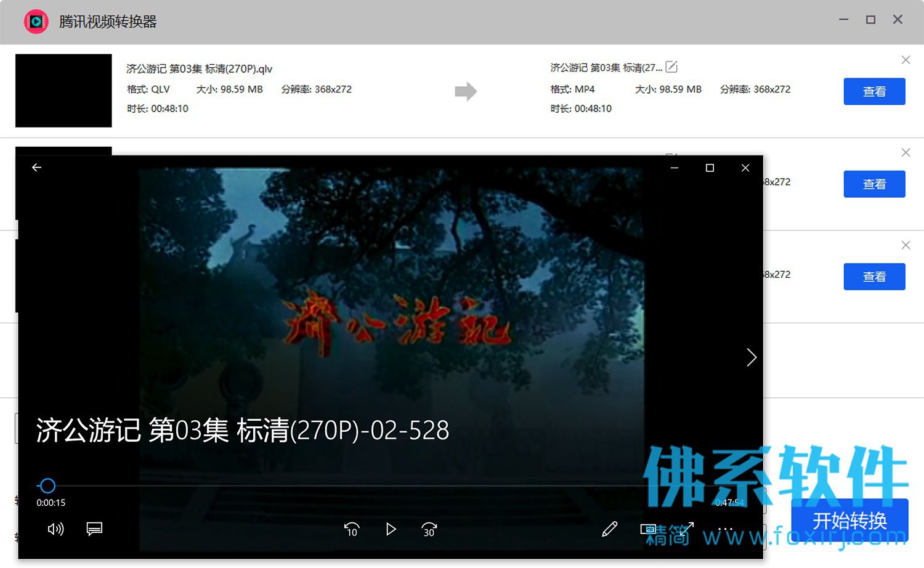Select source filename 济公游记 第03集 标清(270P).qlv
Viewport: 924px width, 568px height.
[199, 69]
